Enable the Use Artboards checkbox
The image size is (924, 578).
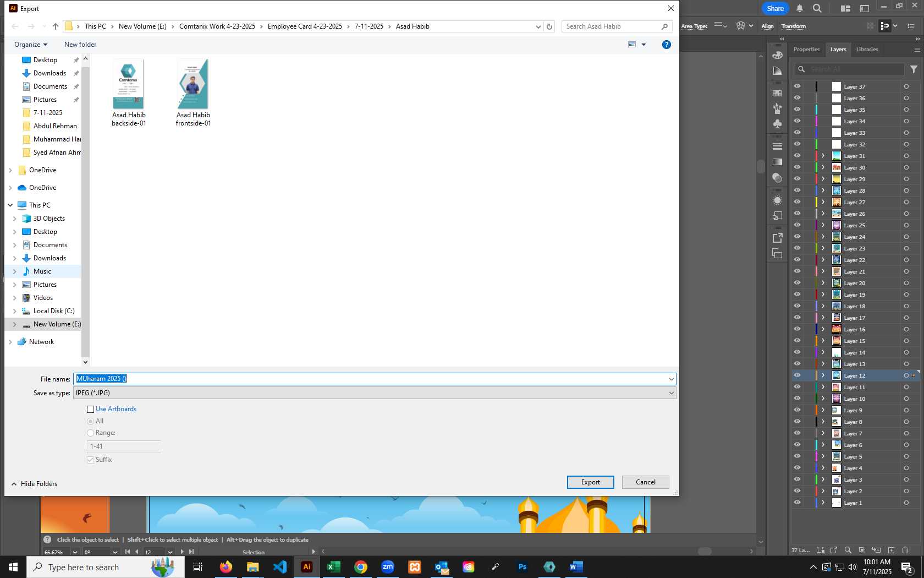[91, 409]
